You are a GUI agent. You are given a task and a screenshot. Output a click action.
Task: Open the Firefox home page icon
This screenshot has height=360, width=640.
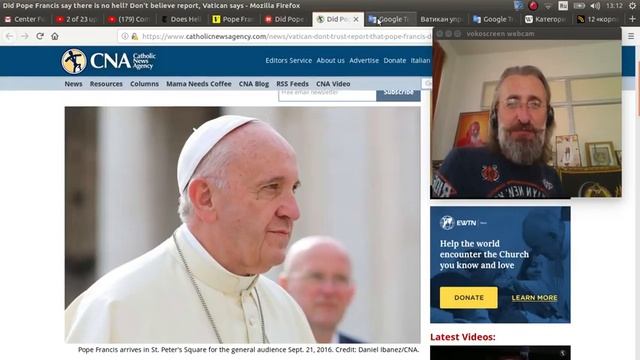click(55, 36)
